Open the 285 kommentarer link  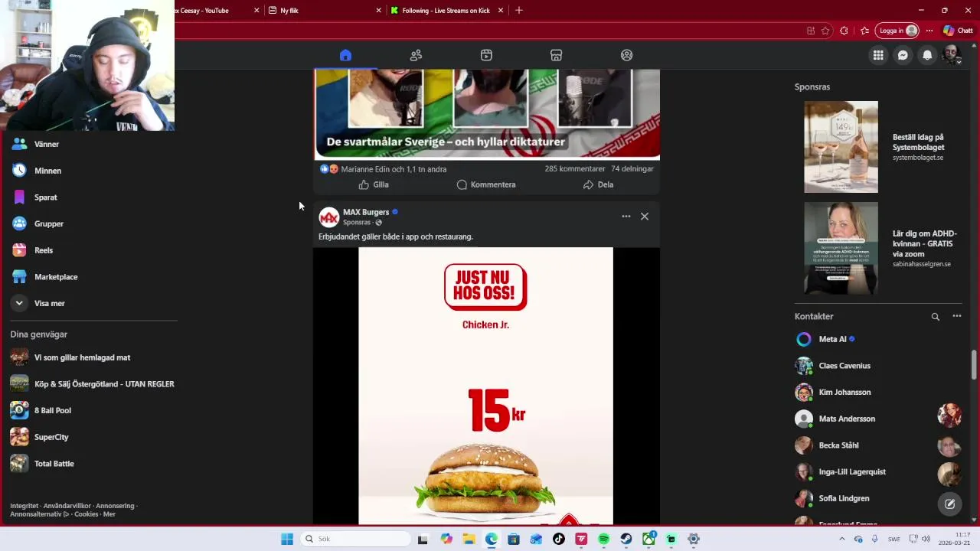pyautogui.click(x=575, y=169)
